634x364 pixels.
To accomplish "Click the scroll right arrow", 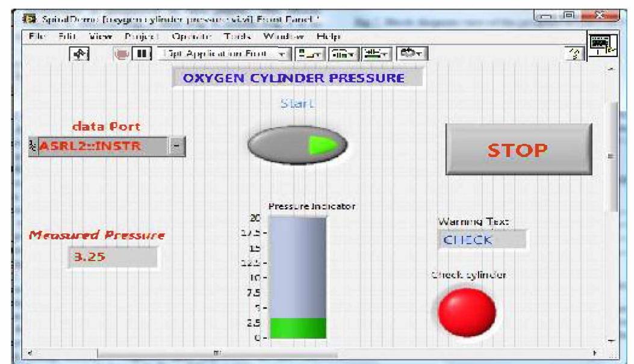I will [595, 353].
